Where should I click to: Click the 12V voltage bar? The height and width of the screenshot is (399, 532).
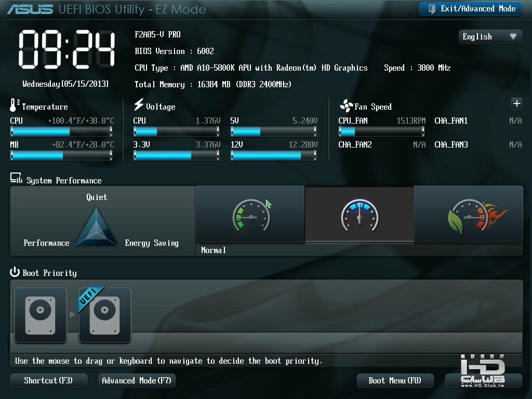click(x=273, y=155)
